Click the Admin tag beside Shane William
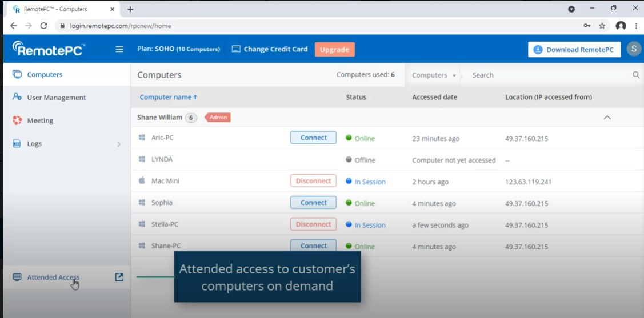Image resolution: width=644 pixels, height=318 pixels. click(218, 118)
